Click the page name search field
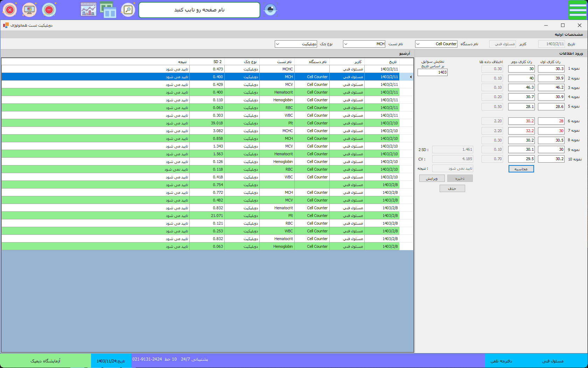588x368 pixels. tap(199, 10)
